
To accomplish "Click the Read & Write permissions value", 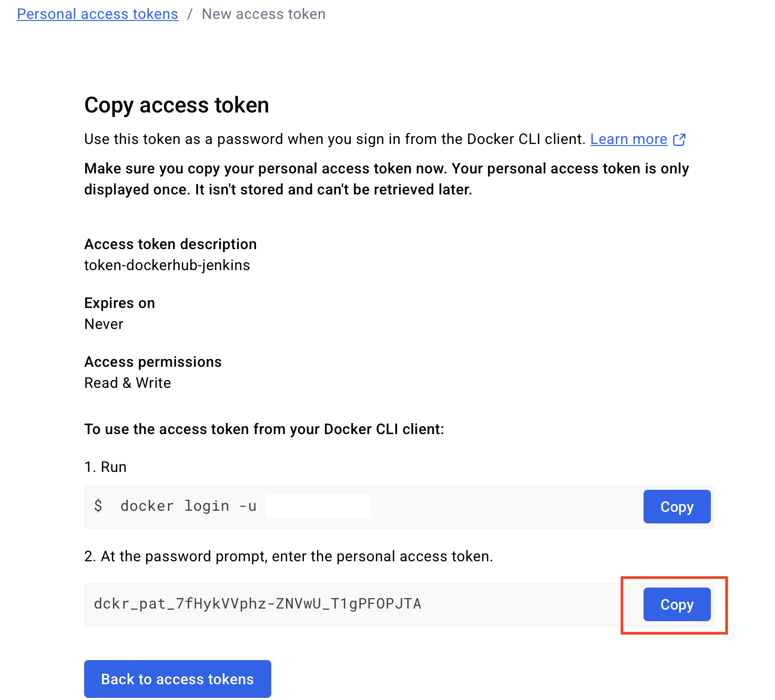I will coord(128,383).
